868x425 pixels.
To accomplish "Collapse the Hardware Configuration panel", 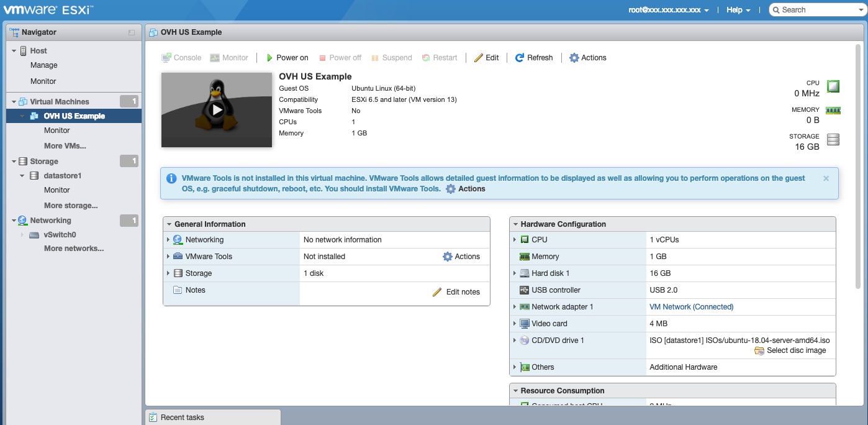I will (515, 224).
